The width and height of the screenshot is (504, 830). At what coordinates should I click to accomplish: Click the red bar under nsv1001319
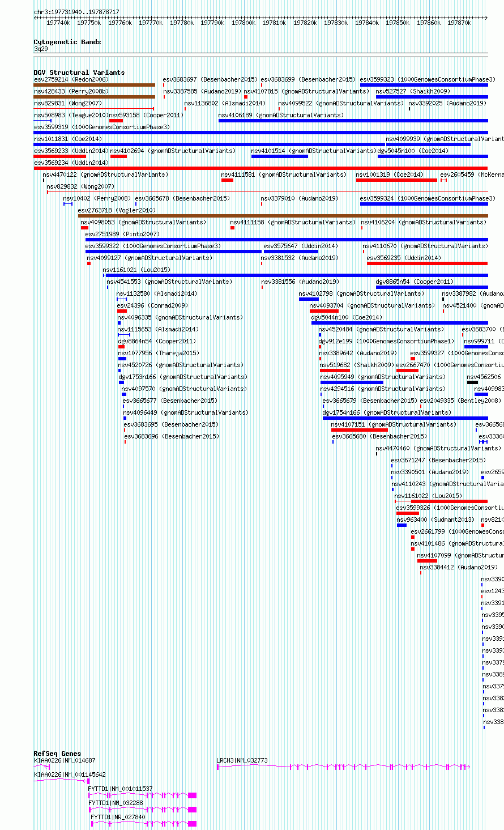(396, 180)
